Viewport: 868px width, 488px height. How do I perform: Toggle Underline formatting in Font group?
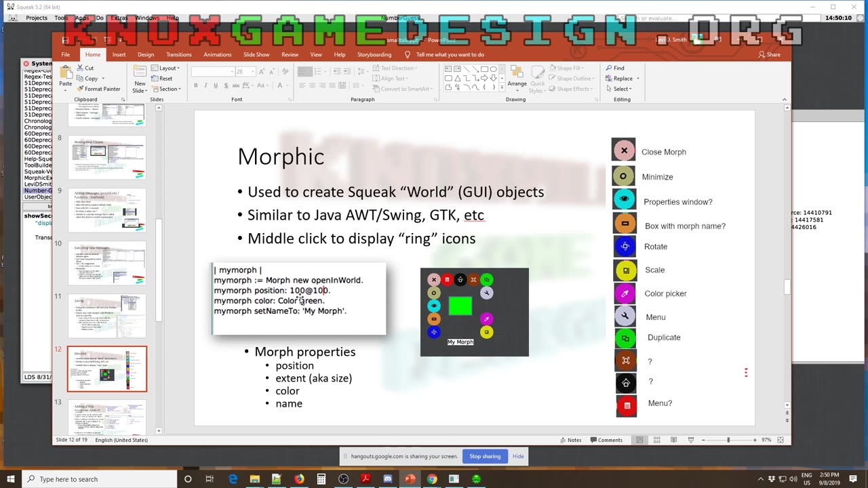[x=216, y=85]
